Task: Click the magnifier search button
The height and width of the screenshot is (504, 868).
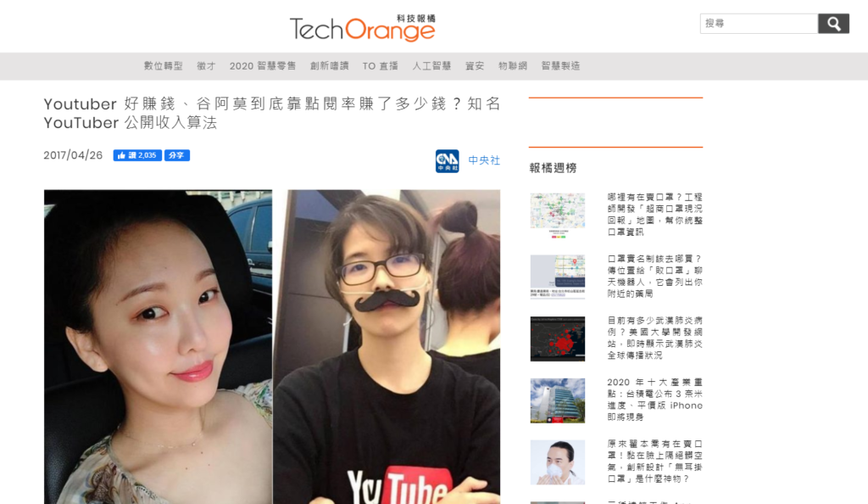Action: tap(832, 24)
